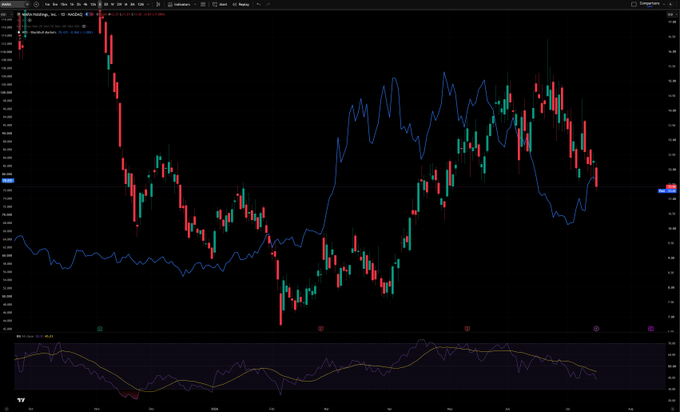
Task: Select the 12h timeframe
Action: (93, 4)
